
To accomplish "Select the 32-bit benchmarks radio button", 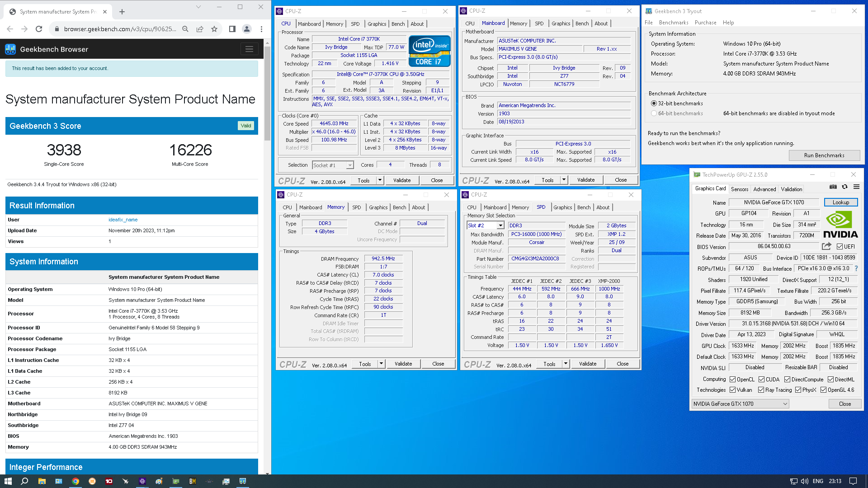I will click(654, 103).
